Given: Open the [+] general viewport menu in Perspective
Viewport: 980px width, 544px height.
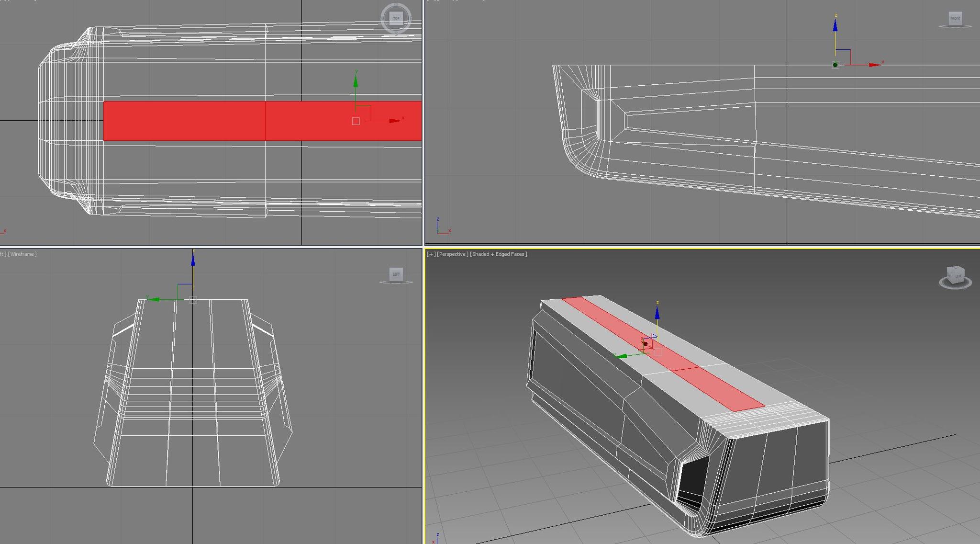Looking at the screenshot, I should tap(431, 254).
